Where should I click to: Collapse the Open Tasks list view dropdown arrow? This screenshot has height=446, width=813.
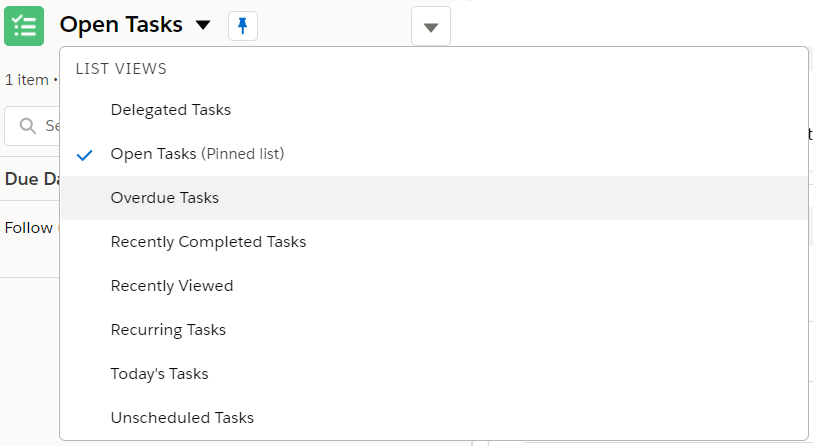point(203,25)
